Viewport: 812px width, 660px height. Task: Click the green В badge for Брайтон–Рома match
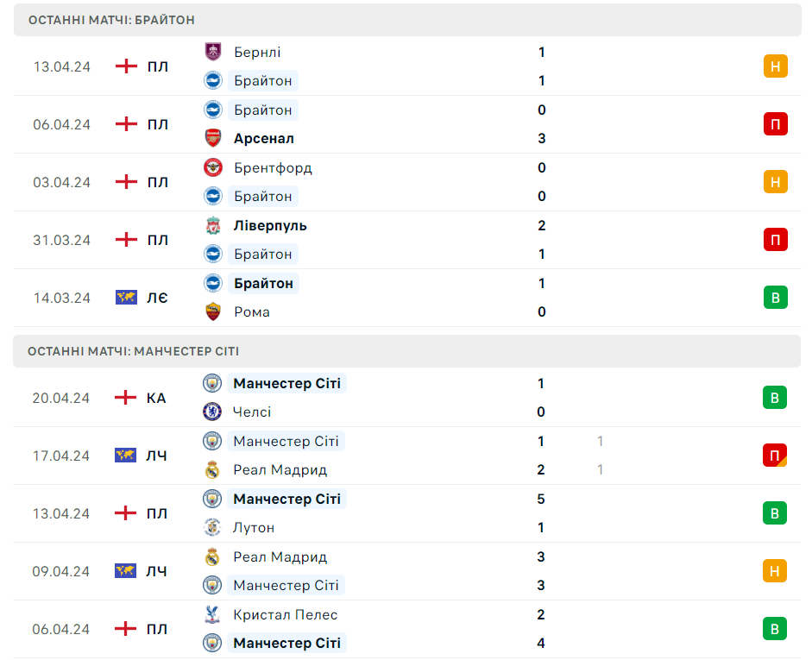pos(775,298)
